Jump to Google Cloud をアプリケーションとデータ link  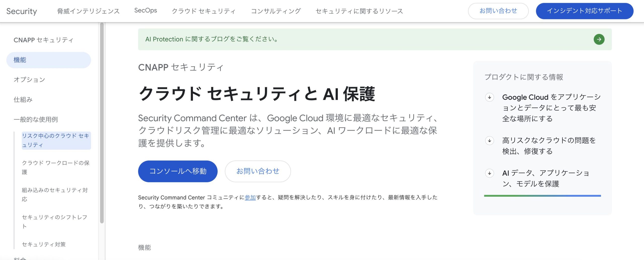pyautogui.click(x=551, y=108)
